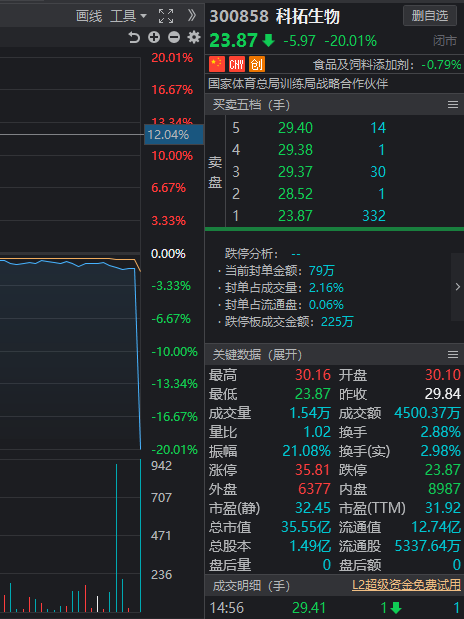Open 买卖五档 panel hamburger menu
Image resolution: width=464 pixels, height=619 pixels.
(x=453, y=105)
